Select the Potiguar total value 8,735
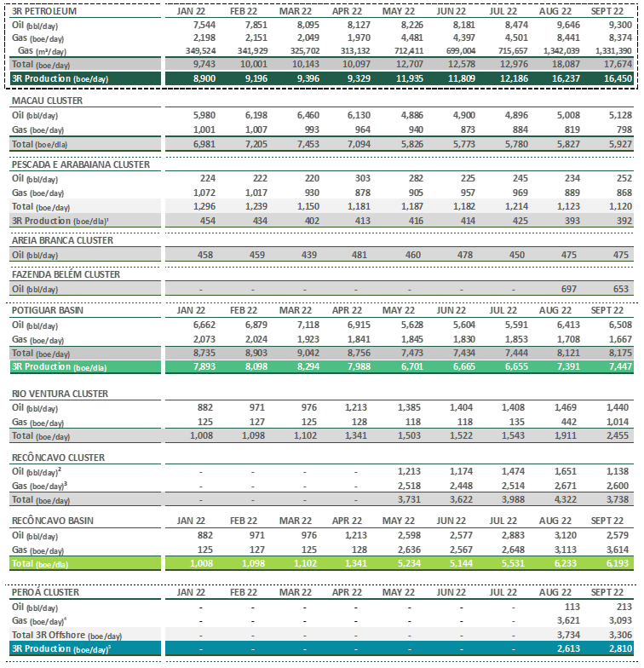This screenshot has height=668, width=644. coord(204,353)
